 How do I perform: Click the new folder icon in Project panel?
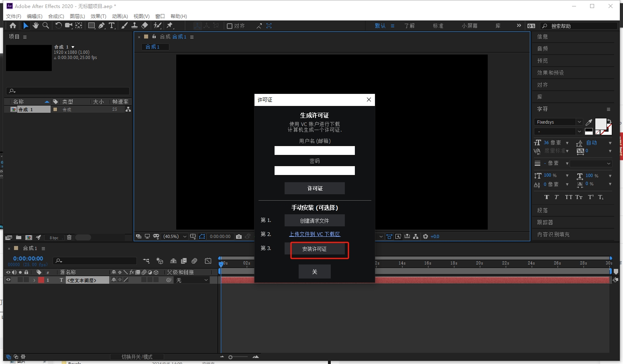18,238
